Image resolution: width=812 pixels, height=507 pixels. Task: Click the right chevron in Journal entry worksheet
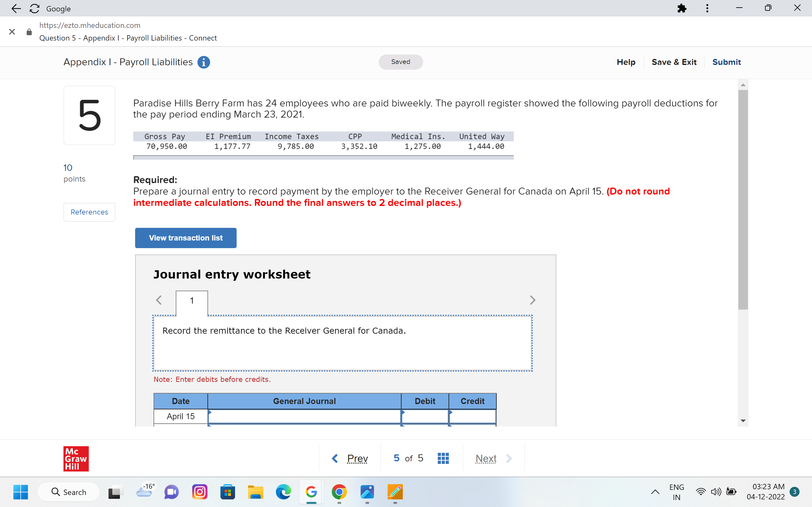pos(533,300)
